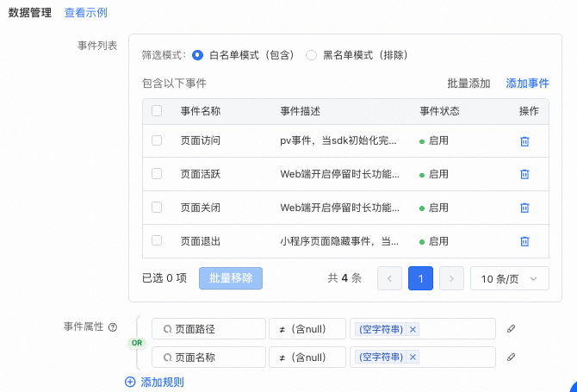Open the ≠（含null） operator dropdown for 页面名称
The height and width of the screenshot is (392, 577).
click(x=307, y=357)
